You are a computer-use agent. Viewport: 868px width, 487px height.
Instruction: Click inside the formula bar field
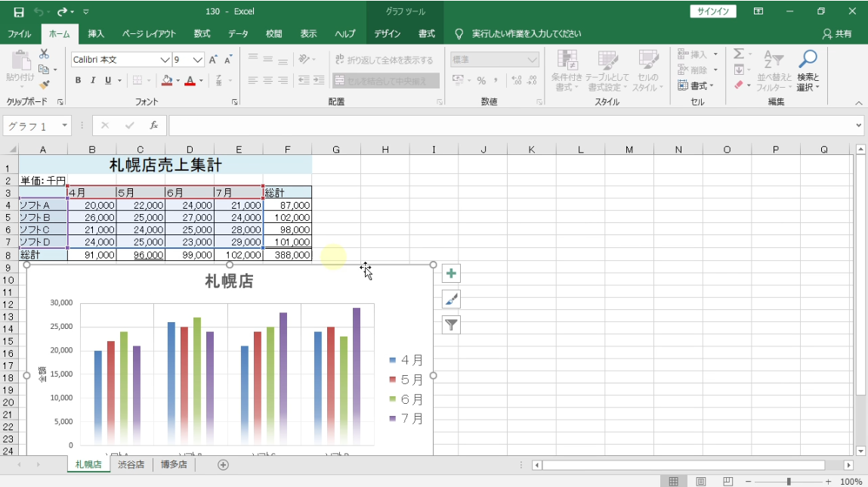point(514,126)
